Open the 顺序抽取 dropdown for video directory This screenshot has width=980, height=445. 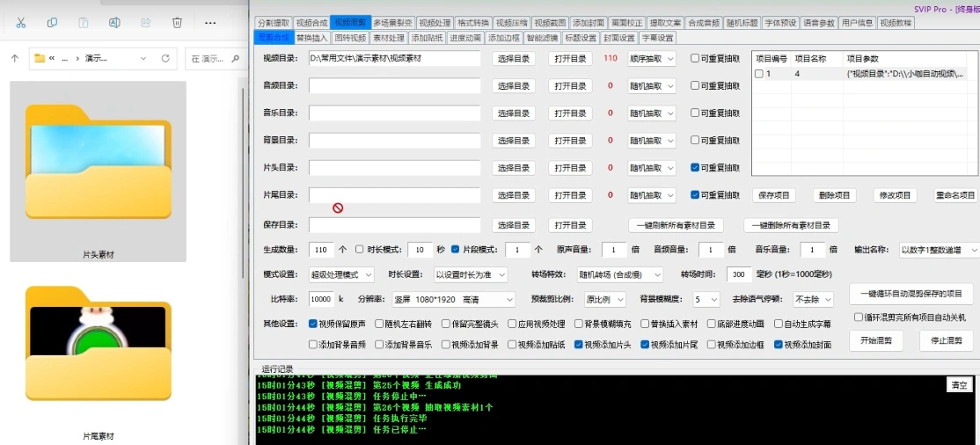tap(651, 59)
